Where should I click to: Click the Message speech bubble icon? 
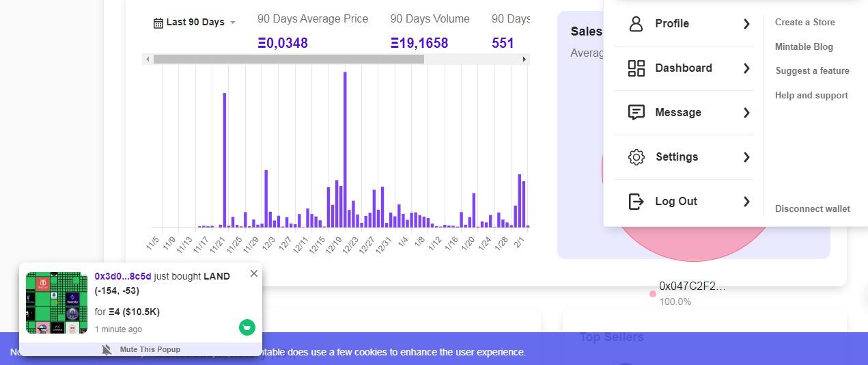tap(636, 113)
